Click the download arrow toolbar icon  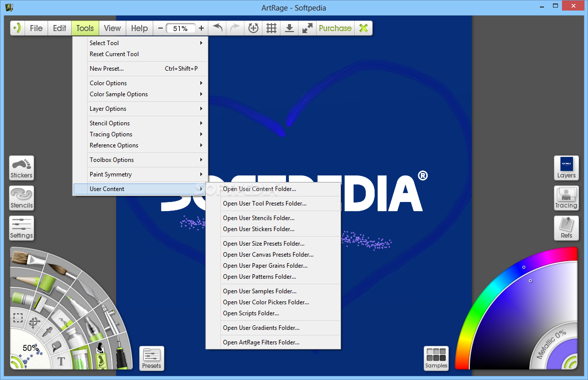[289, 28]
